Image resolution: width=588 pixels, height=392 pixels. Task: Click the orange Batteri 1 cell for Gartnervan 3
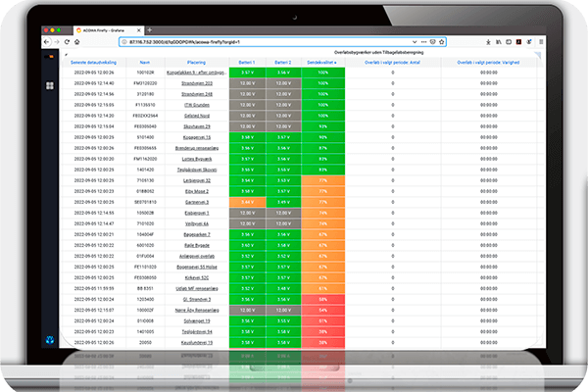coord(247,201)
